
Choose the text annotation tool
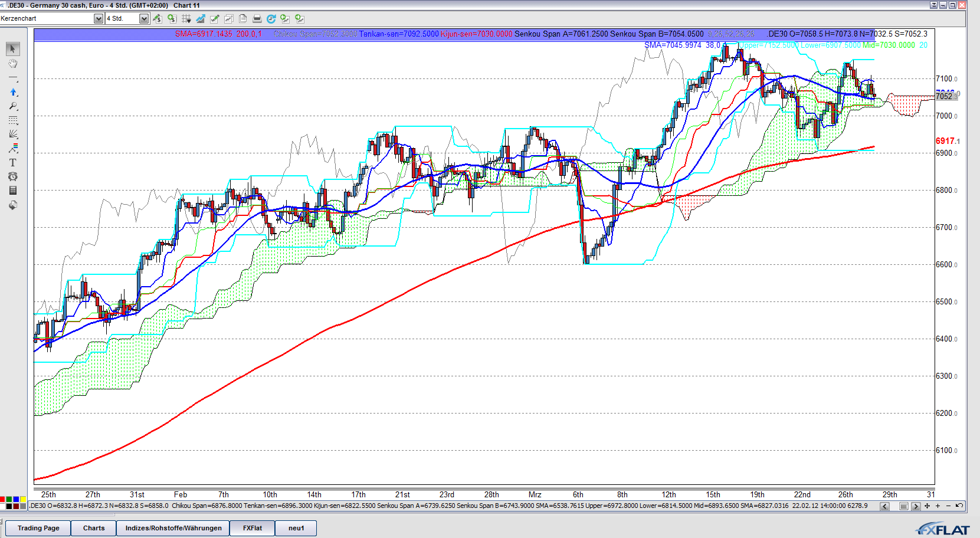point(13,163)
